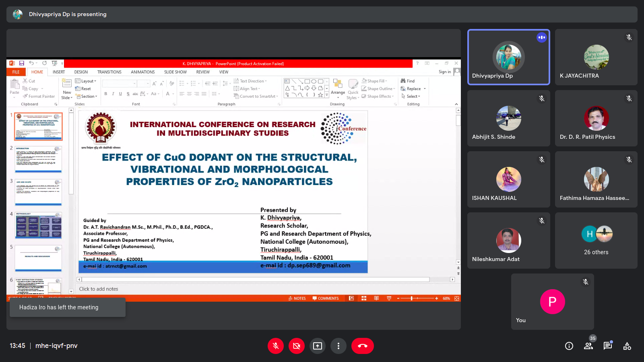Click the Arrange icon
The image size is (644, 362).
[338, 88]
